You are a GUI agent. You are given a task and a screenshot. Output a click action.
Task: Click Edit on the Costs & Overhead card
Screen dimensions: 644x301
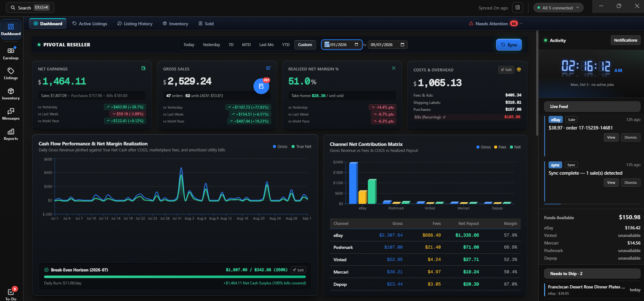[x=506, y=70]
